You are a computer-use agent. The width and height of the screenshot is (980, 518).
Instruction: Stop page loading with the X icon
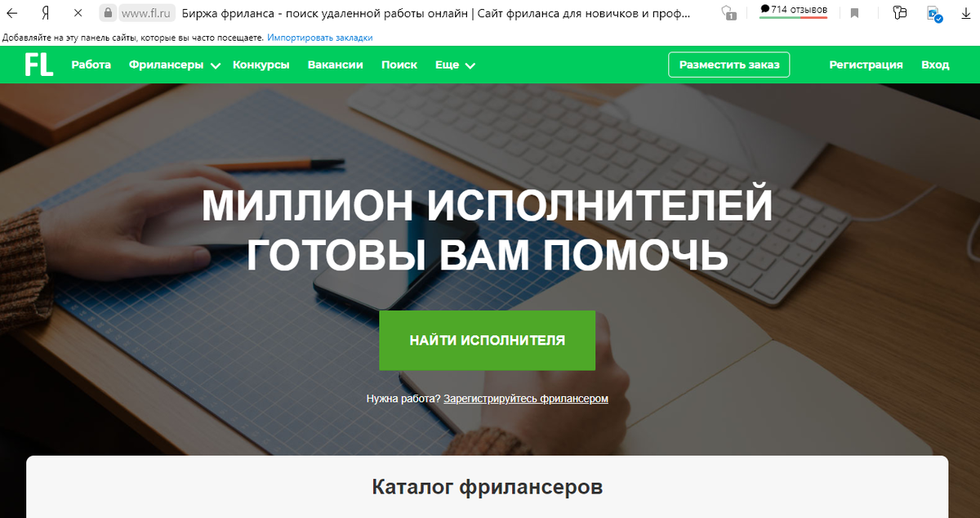(x=78, y=13)
